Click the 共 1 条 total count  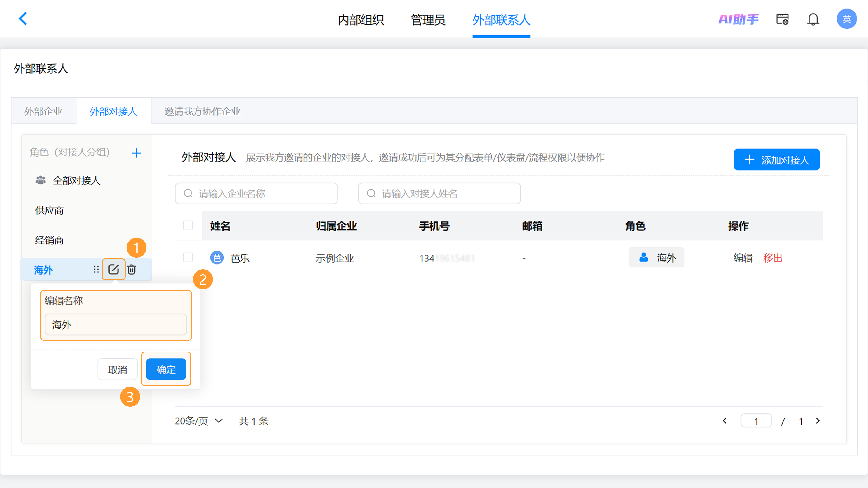pyautogui.click(x=254, y=421)
